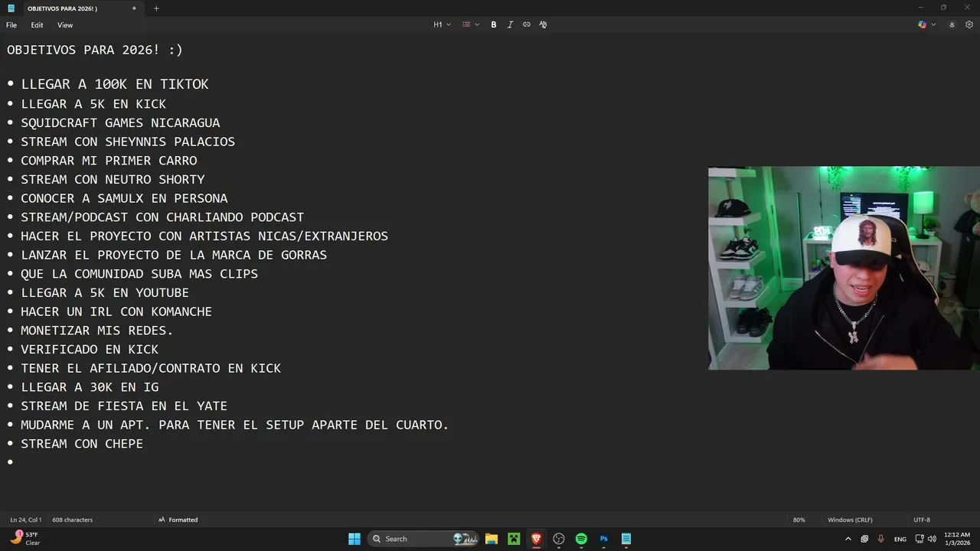Open the bulleted list style dropdown
980x551 pixels.
[470, 24]
